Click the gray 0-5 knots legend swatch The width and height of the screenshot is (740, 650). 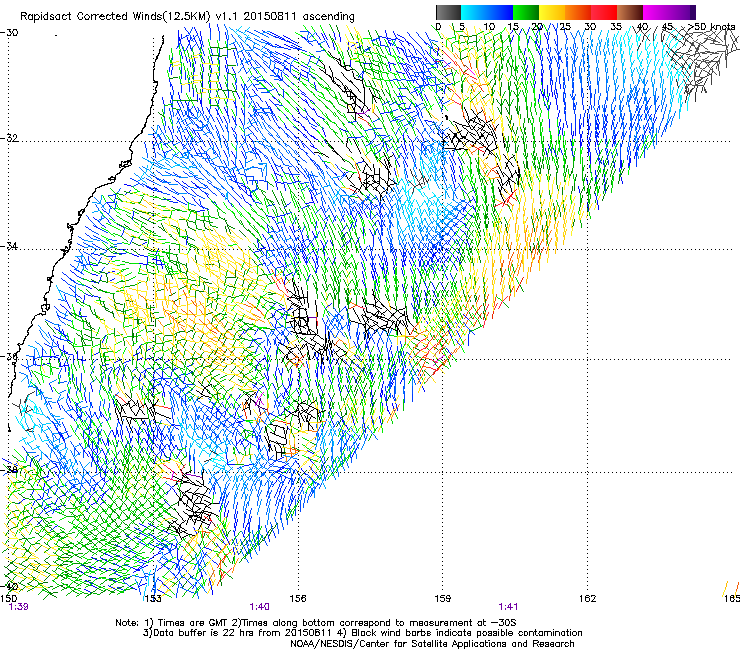click(x=448, y=12)
